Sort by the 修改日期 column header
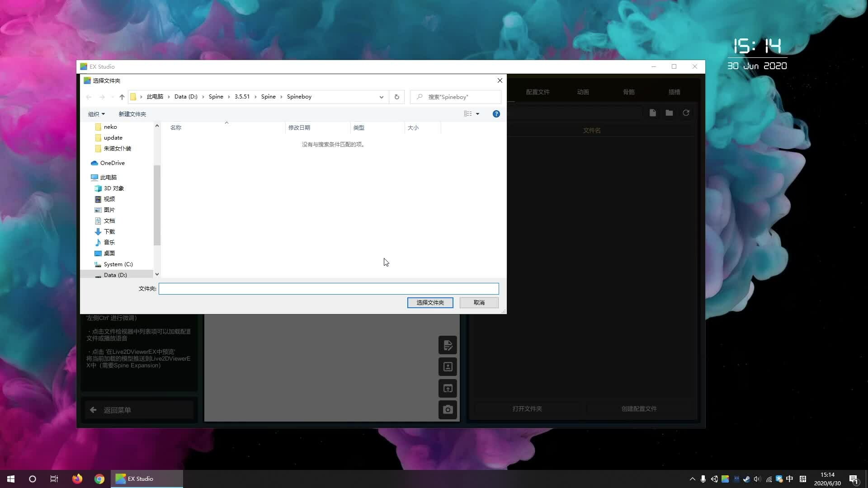 (299, 128)
